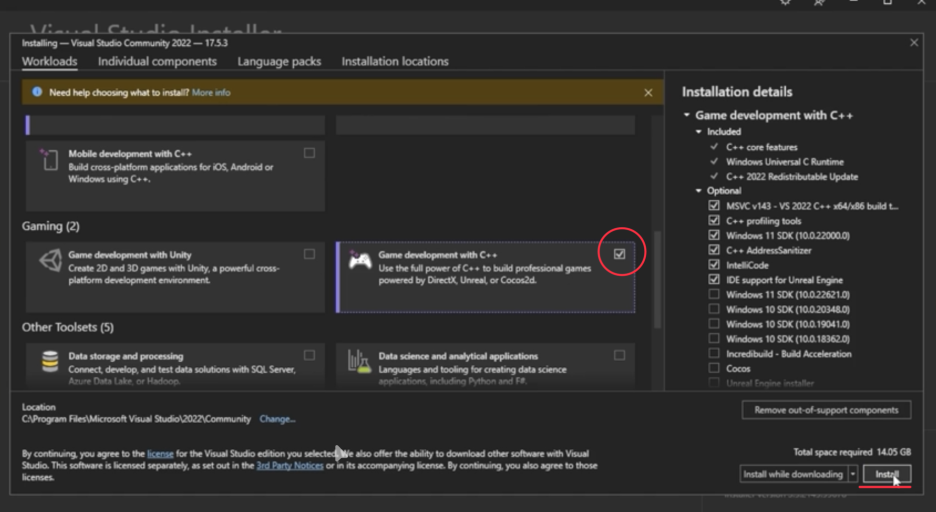Collapse the Optional section
Screen dimensions: 936x512
point(699,191)
